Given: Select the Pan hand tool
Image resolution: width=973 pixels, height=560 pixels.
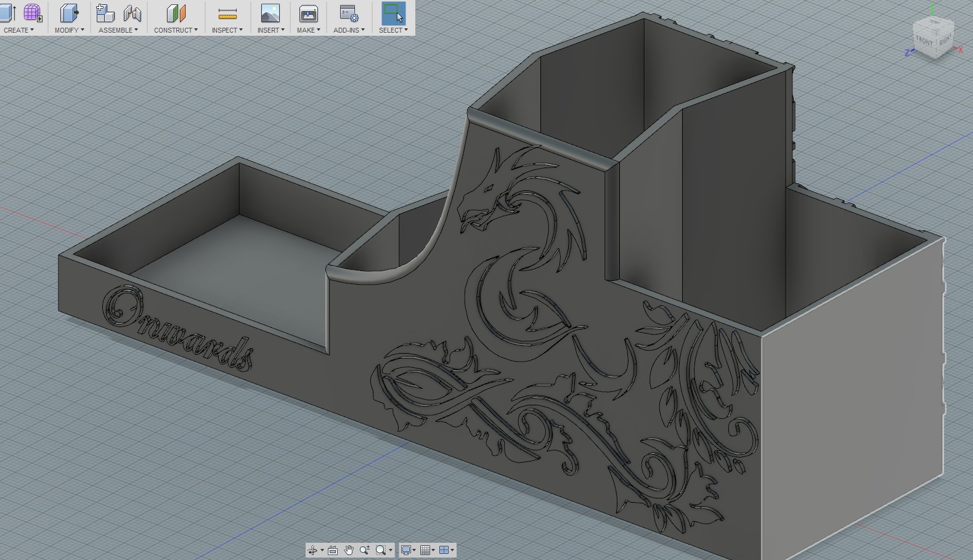Looking at the screenshot, I should (x=349, y=550).
